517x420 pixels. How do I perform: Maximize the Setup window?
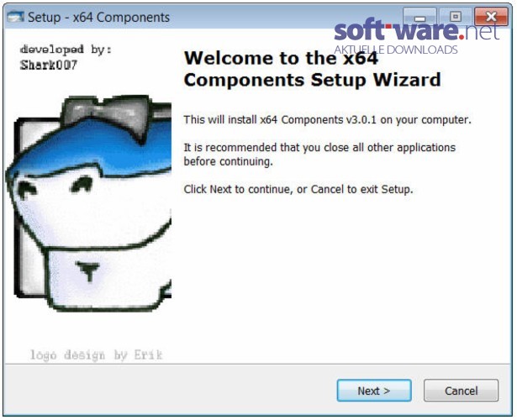[x=456, y=16]
